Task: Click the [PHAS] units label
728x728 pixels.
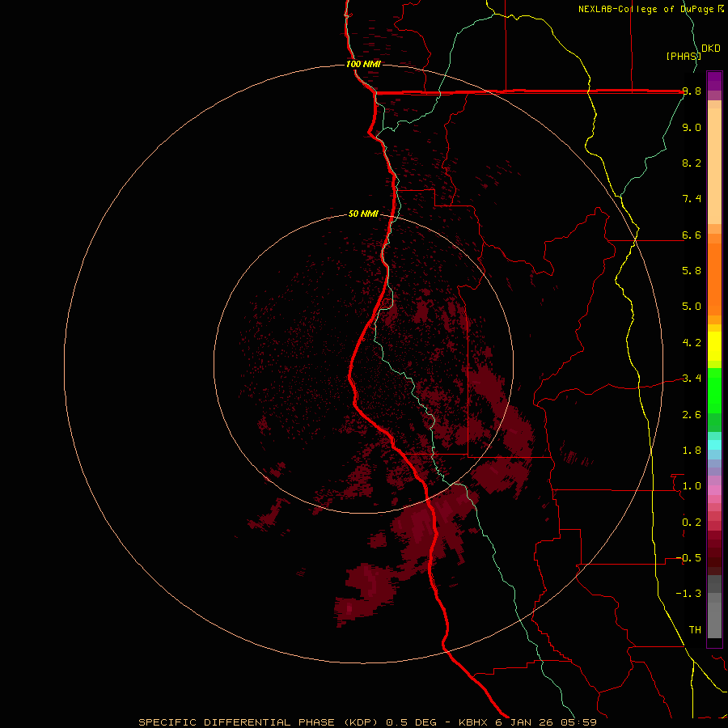Action: pyautogui.click(x=683, y=56)
